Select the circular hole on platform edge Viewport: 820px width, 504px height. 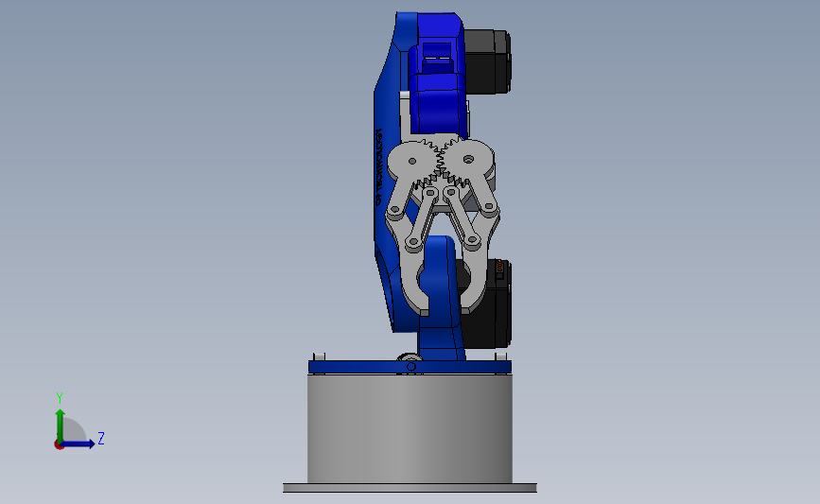(x=411, y=367)
